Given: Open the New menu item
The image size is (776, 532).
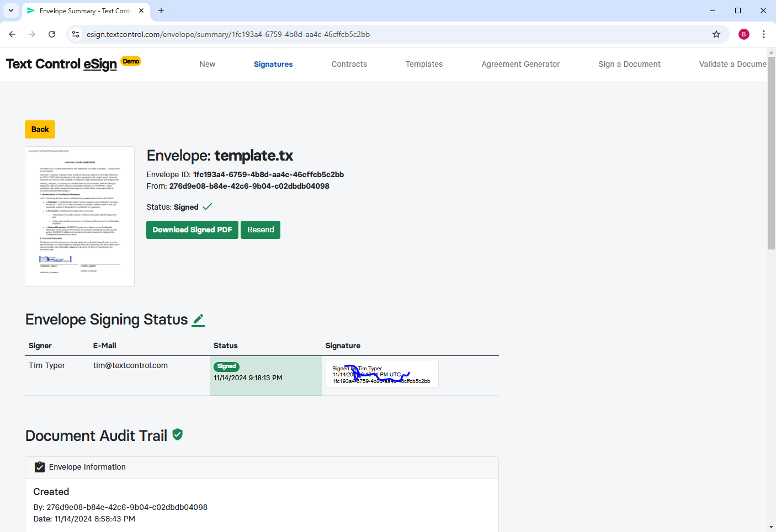Looking at the screenshot, I should pos(208,64).
